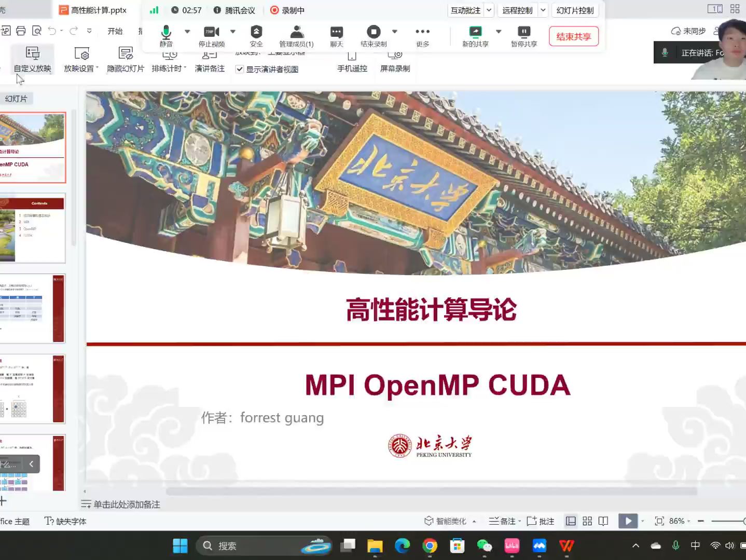Click the 幻灯片控制 button
The image size is (746, 560).
575,10
